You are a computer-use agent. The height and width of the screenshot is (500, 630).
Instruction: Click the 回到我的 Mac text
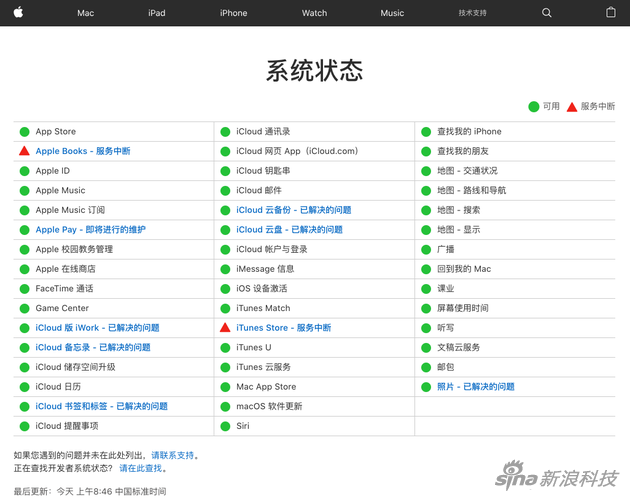pyautogui.click(x=464, y=269)
